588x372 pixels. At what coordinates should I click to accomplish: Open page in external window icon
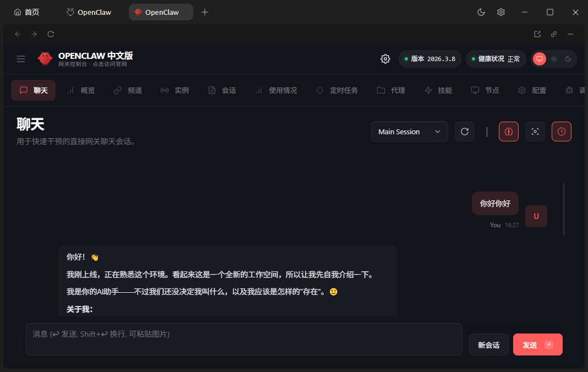(x=537, y=34)
